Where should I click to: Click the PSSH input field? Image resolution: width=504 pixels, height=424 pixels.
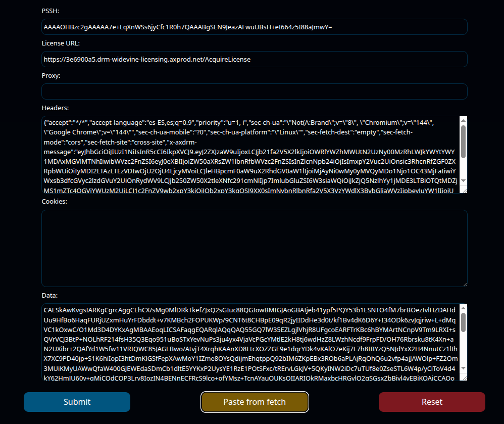point(254,27)
